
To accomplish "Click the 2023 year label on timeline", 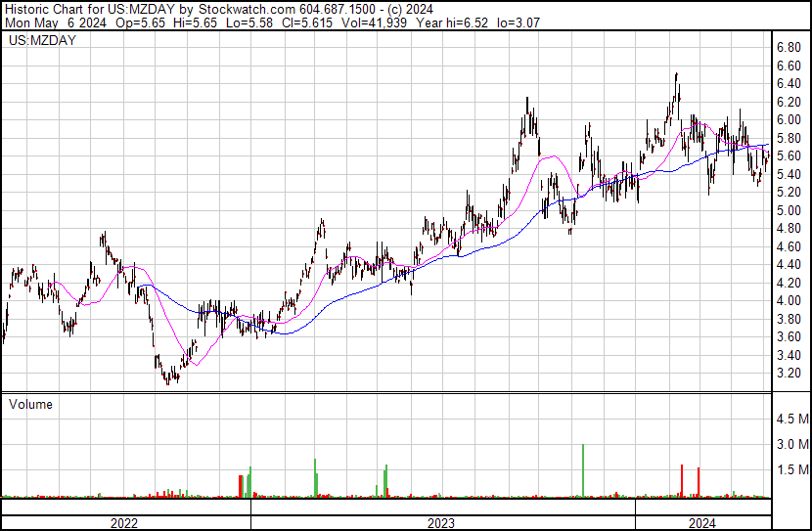I will pos(441,523).
